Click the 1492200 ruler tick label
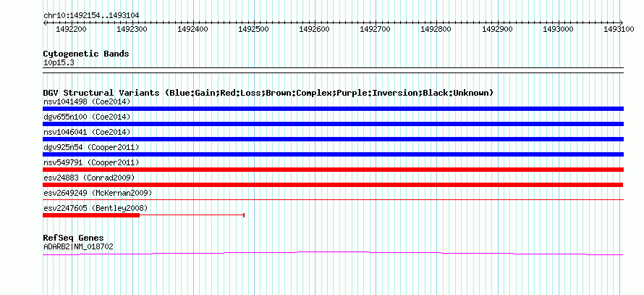 pyautogui.click(x=71, y=30)
